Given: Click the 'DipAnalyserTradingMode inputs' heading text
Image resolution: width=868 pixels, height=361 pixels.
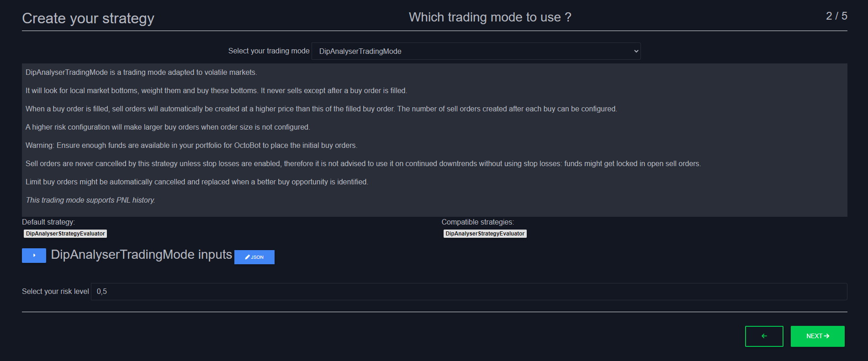Looking at the screenshot, I should [x=141, y=255].
